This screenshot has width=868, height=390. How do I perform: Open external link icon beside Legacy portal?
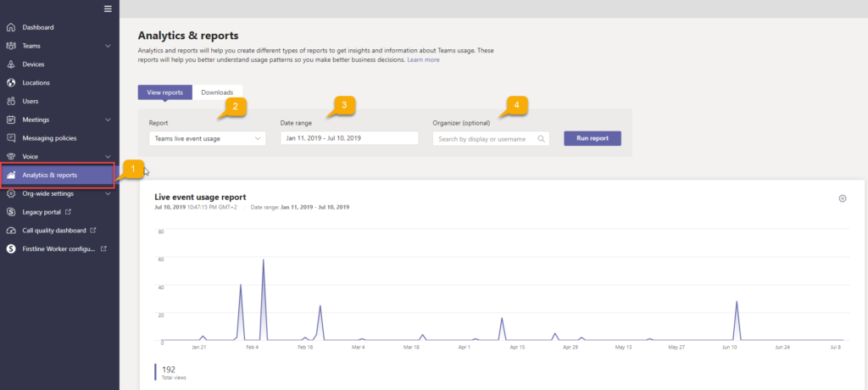pyautogui.click(x=68, y=212)
